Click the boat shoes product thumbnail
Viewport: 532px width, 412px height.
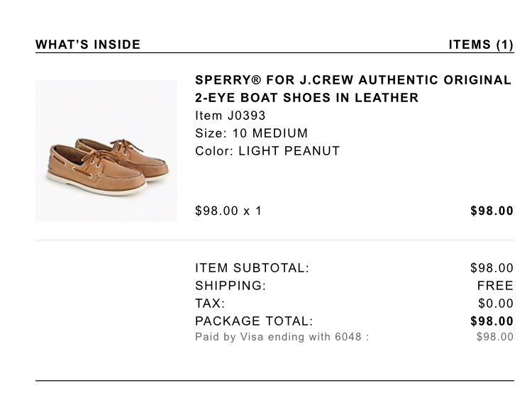[x=106, y=151]
